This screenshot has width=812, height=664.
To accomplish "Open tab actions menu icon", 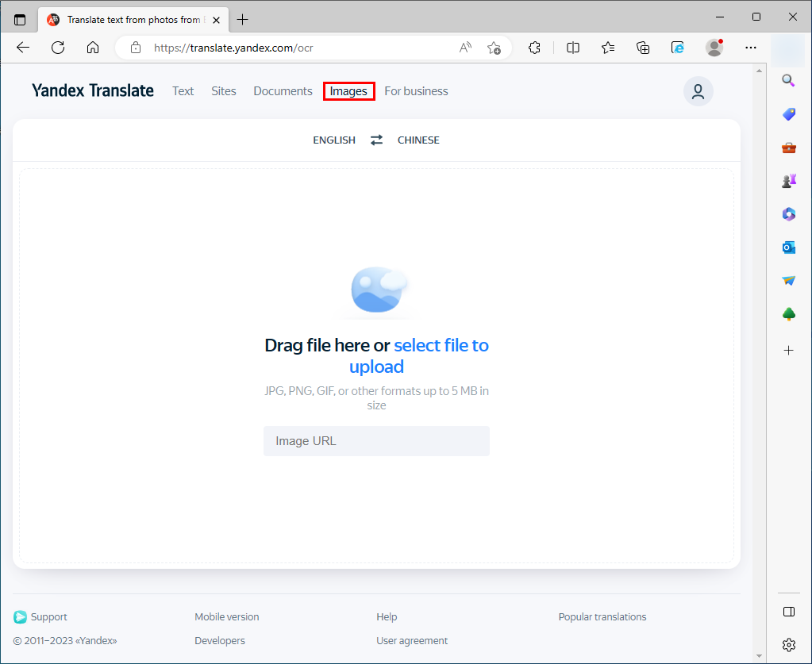I will coord(20,20).
